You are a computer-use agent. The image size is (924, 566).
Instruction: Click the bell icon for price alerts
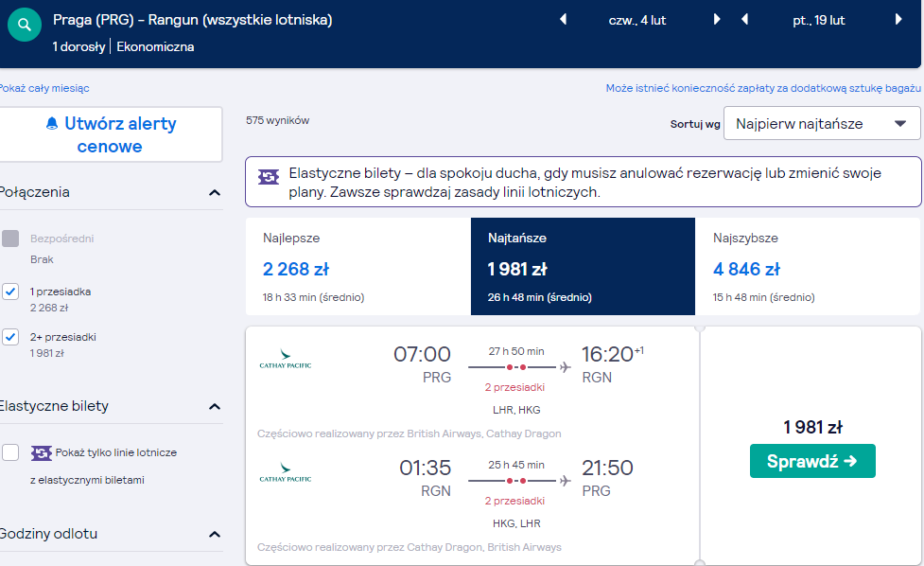pos(52,123)
